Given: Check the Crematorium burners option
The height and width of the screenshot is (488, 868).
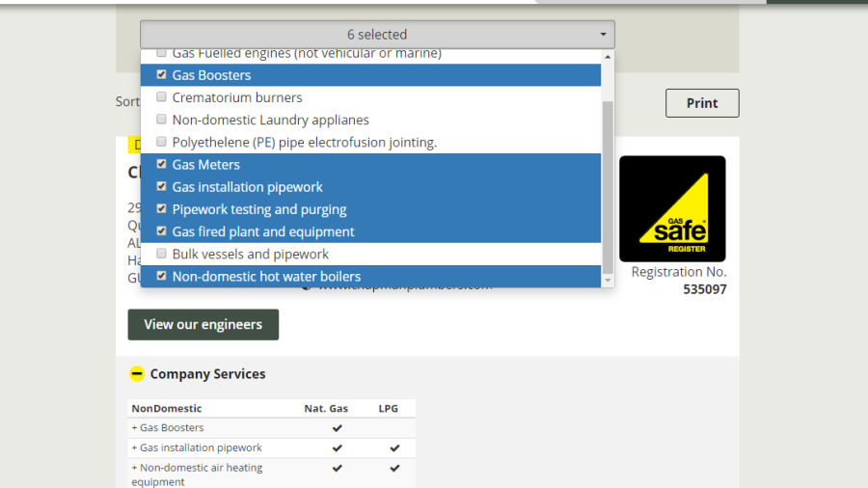Looking at the screenshot, I should point(162,97).
